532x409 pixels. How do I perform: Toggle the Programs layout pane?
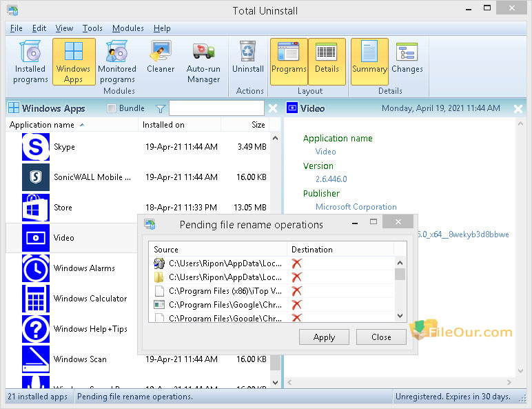pos(289,61)
